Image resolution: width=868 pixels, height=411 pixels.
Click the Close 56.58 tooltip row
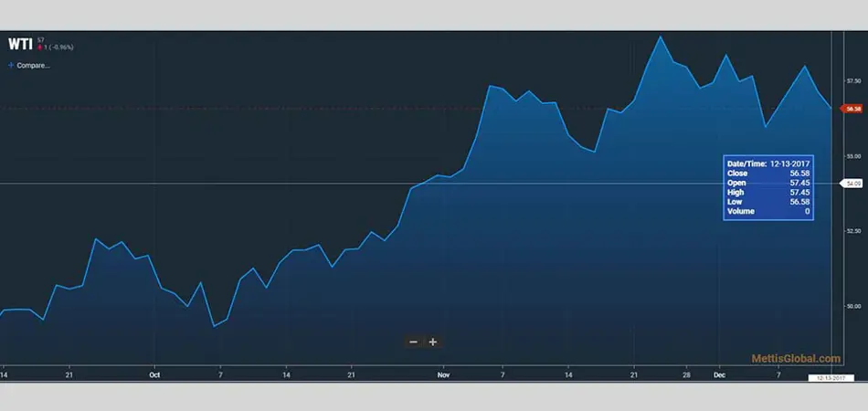[768, 174]
